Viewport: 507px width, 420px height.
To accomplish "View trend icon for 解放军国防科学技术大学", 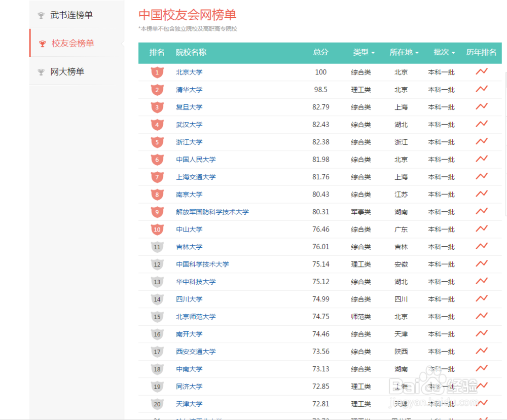I will [x=482, y=211].
